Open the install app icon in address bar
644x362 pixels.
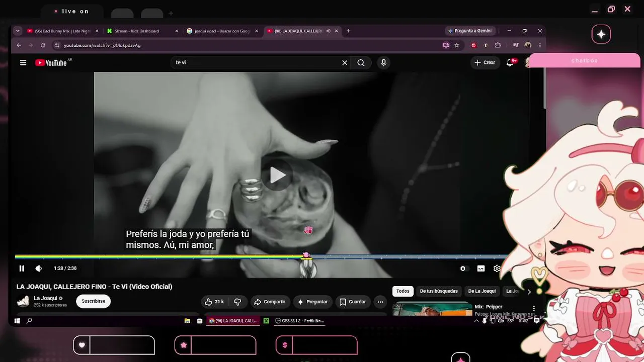coord(446,45)
